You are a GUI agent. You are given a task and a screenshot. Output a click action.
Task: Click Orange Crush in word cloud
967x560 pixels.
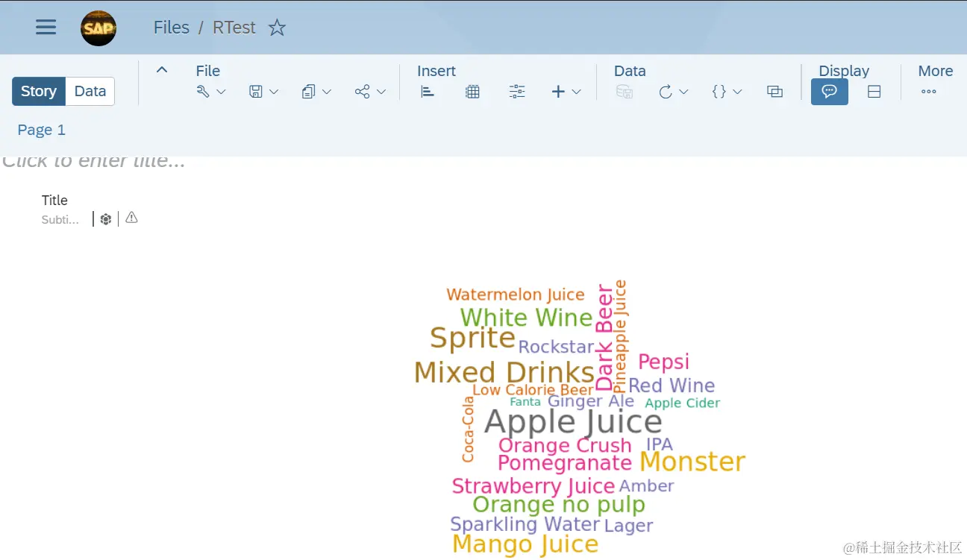(565, 445)
